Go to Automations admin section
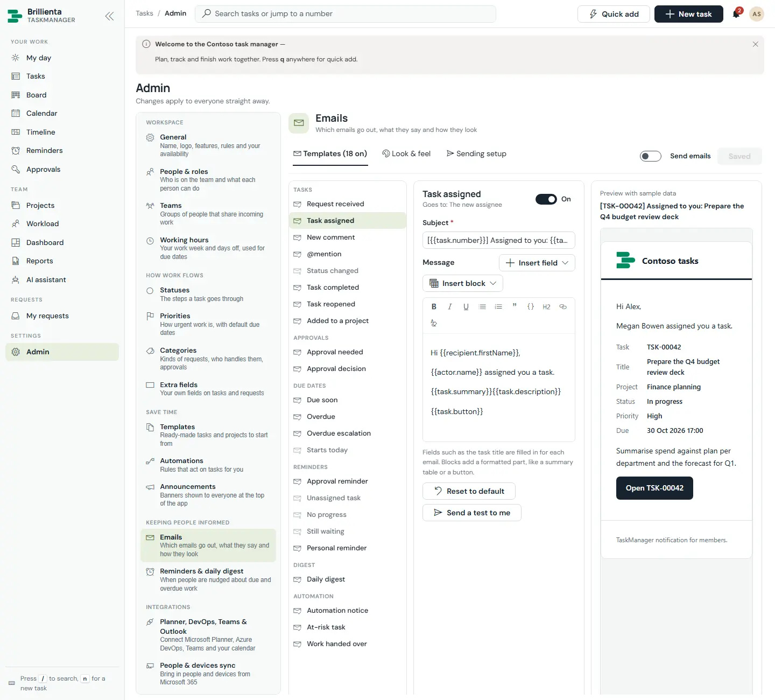This screenshot has width=775, height=700. 208,465
